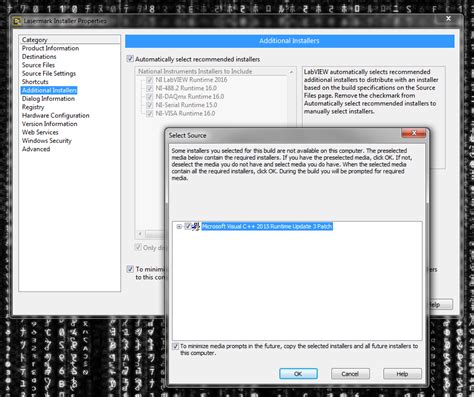Viewport: 474px width, 397px height.
Task: Open Dialog Information category
Action: click(x=48, y=99)
